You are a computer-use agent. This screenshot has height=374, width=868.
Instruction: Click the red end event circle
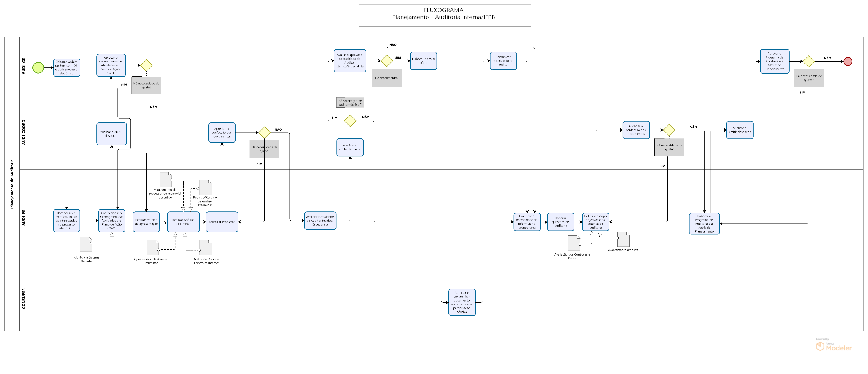(x=848, y=61)
